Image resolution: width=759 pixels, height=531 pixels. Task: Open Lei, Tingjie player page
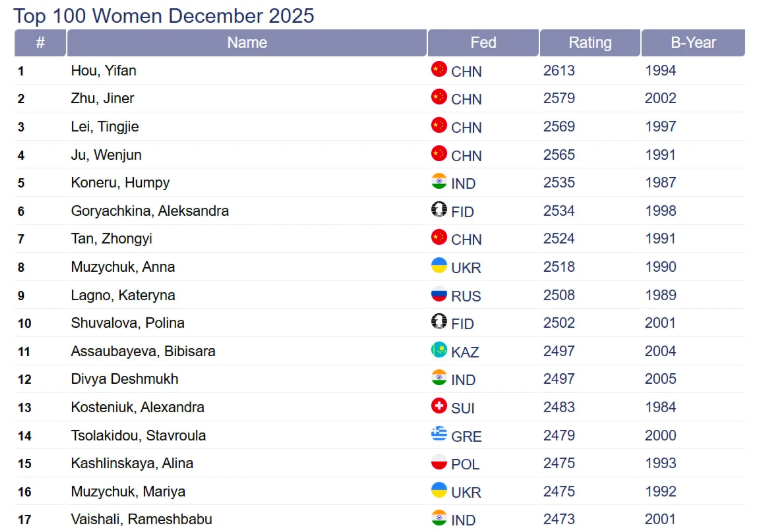click(104, 126)
